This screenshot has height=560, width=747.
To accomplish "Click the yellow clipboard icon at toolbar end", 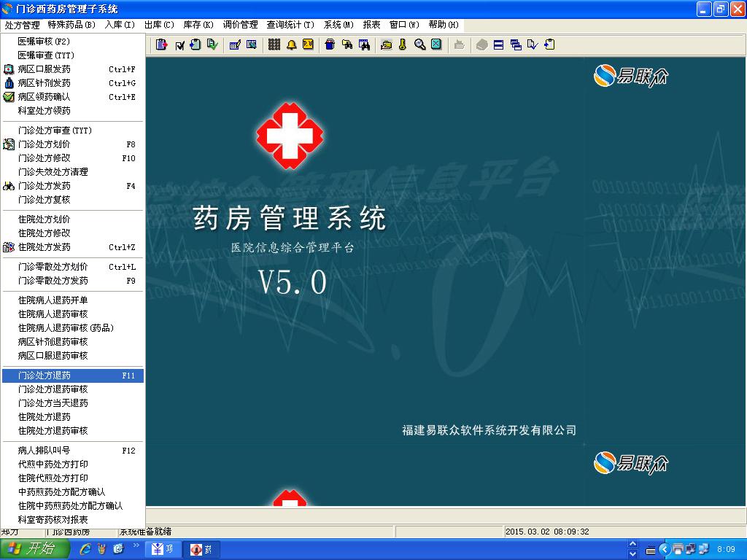I will click(549, 44).
